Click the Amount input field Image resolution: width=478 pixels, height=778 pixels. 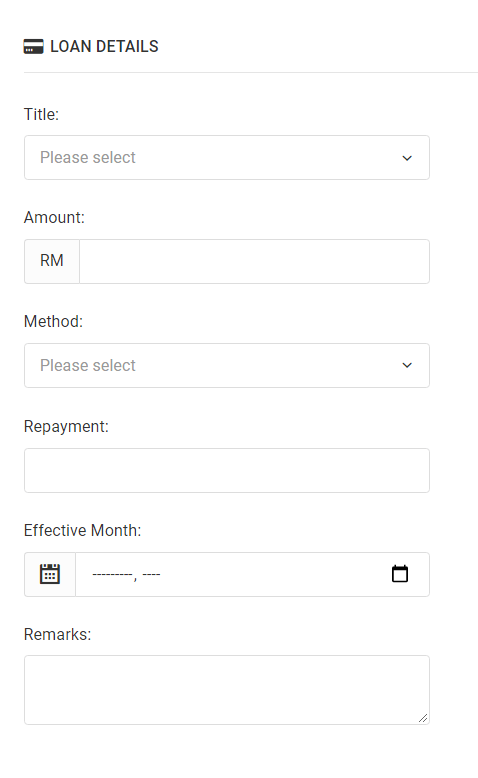tap(254, 261)
